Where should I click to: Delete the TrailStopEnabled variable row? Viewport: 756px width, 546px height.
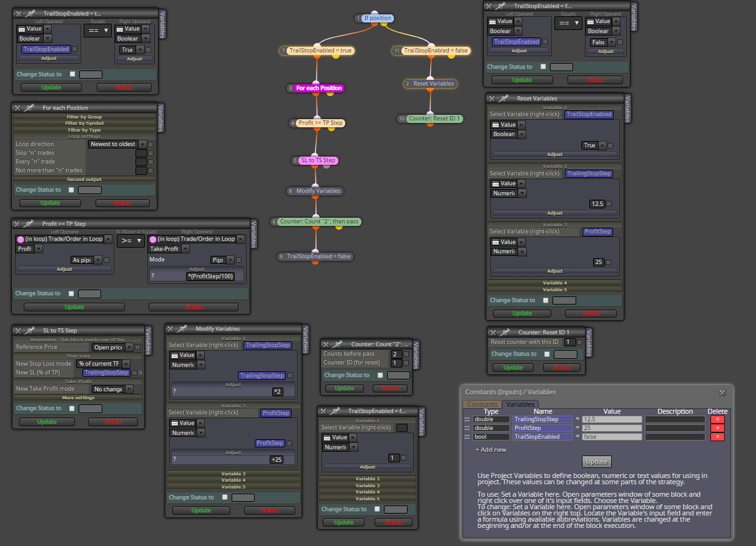[717, 437]
